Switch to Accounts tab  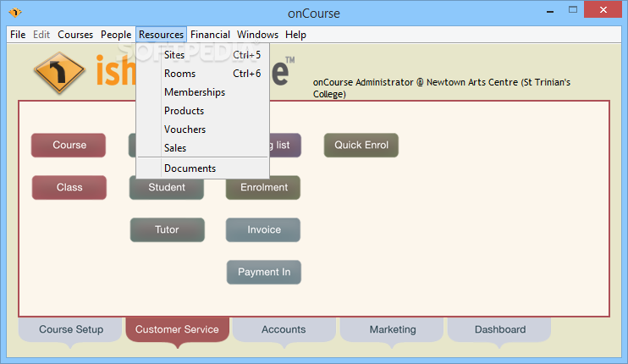coord(284,329)
